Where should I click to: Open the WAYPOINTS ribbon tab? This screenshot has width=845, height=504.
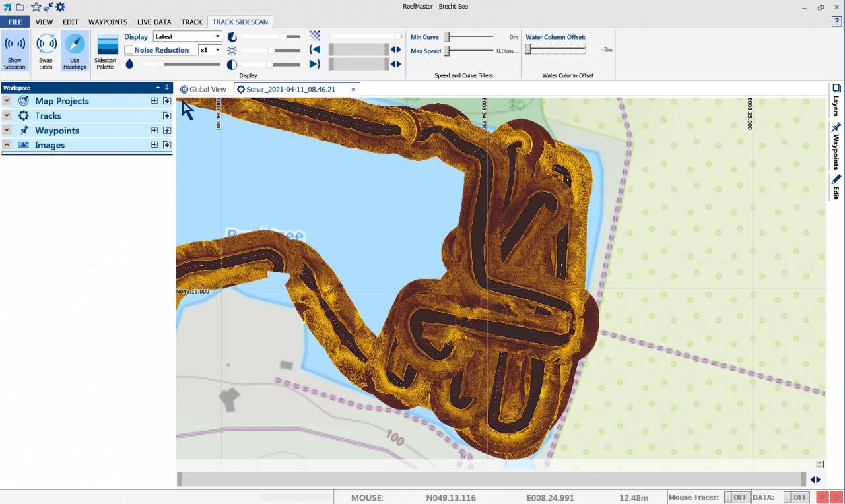pyautogui.click(x=108, y=22)
